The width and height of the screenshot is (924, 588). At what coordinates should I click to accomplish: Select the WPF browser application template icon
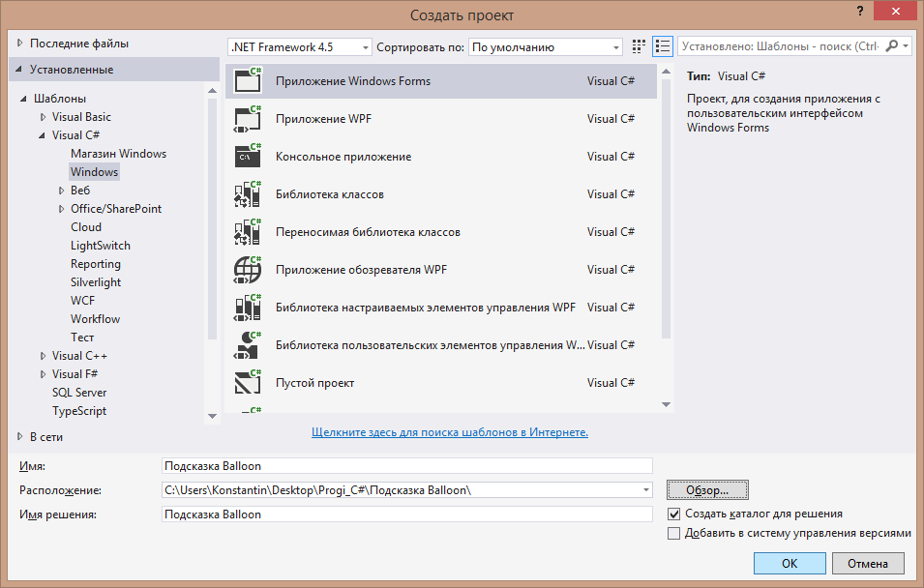(248, 269)
